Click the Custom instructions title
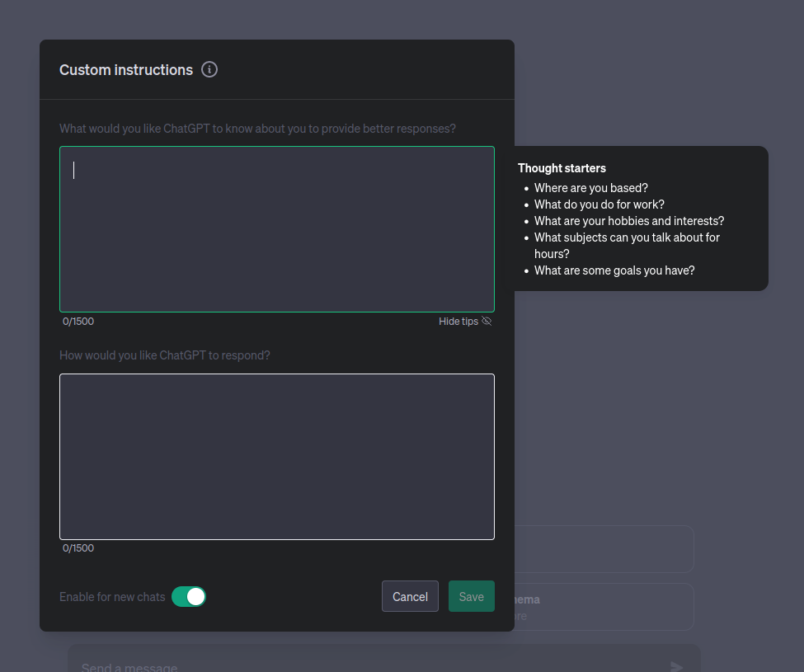This screenshot has width=804, height=672. click(126, 70)
